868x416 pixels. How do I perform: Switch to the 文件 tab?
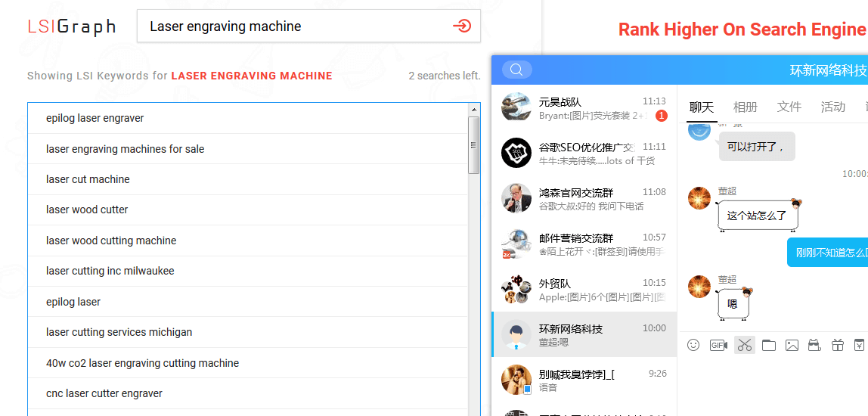pyautogui.click(x=789, y=107)
